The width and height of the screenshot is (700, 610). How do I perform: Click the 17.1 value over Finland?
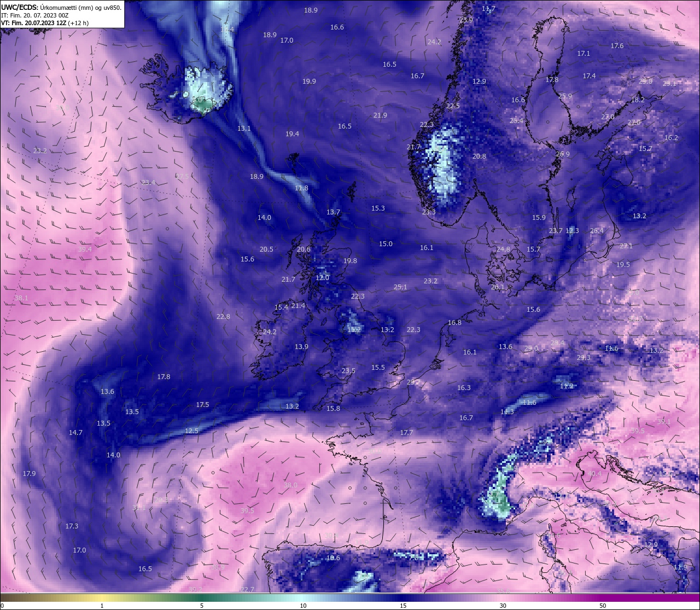point(584,54)
